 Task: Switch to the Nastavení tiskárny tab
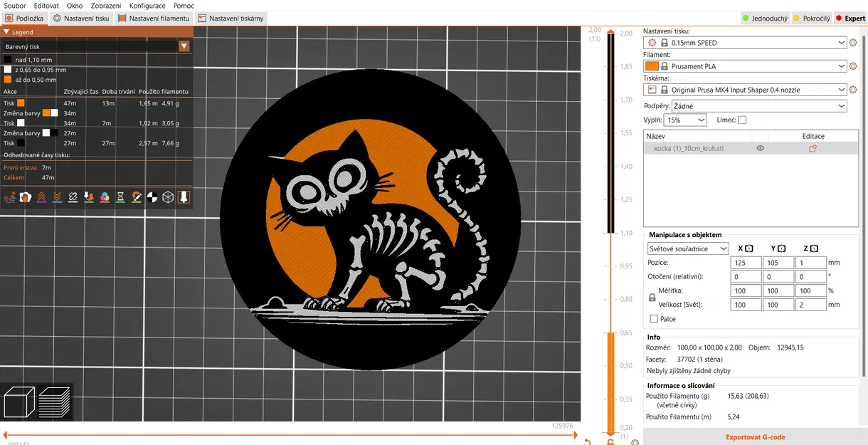(x=231, y=19)
